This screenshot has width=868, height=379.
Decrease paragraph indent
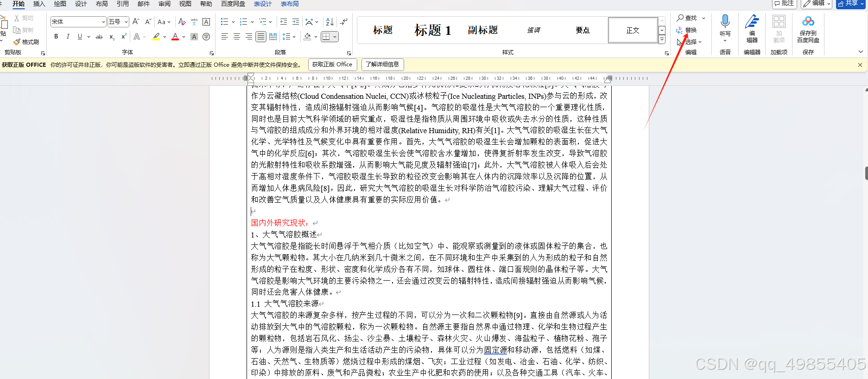coord(284,22)
